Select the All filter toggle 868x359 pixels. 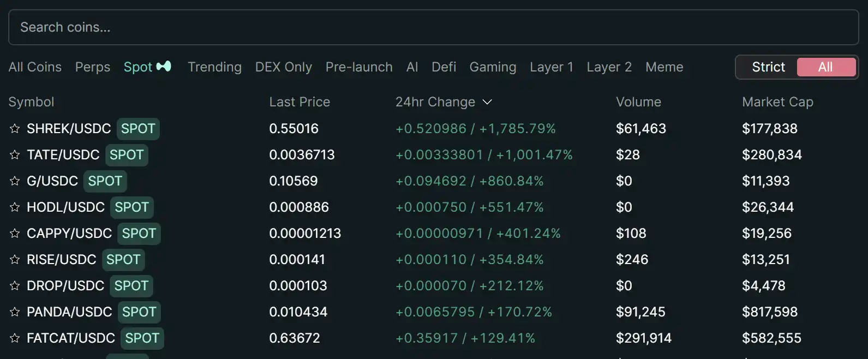pyautogui.click(x=825, y=67)
